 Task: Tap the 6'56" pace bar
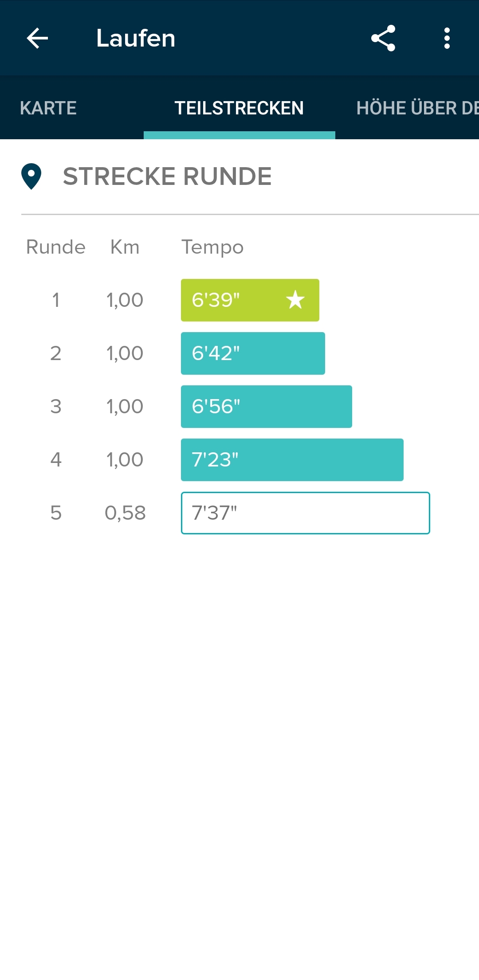266,407
